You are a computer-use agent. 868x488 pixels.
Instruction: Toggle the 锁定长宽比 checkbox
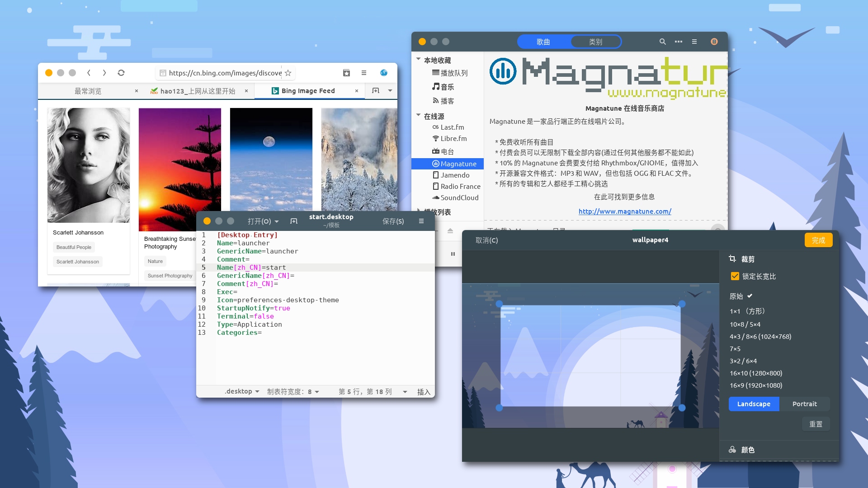(x=735, y=276)
